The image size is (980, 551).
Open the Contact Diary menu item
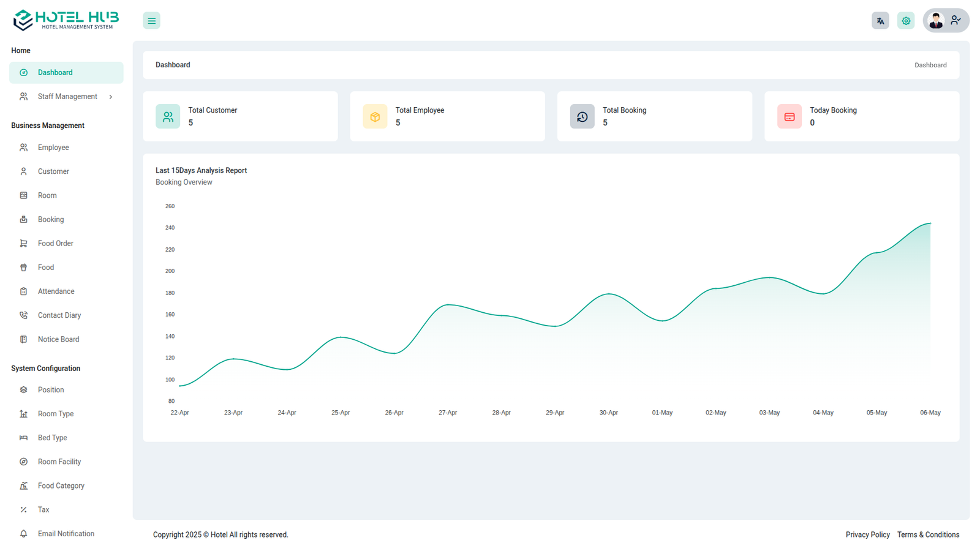pos(59,315)
